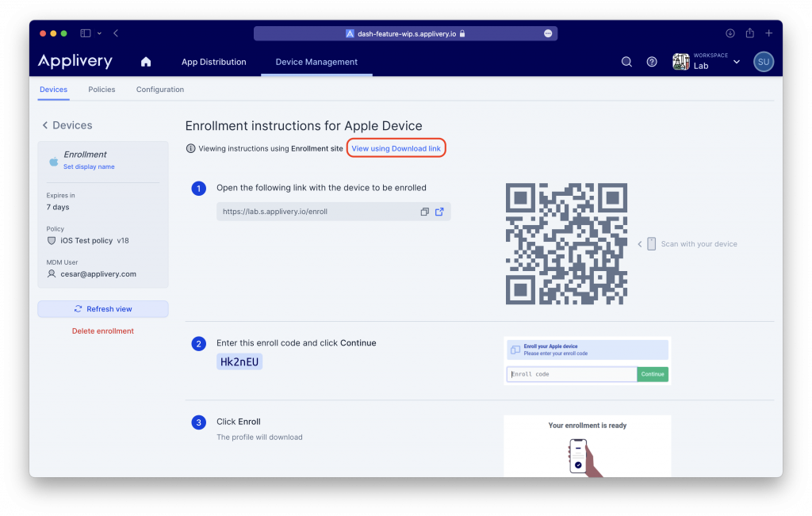Go back to Devices list
Screen dimensions: 812x516
tap(67, 125)
